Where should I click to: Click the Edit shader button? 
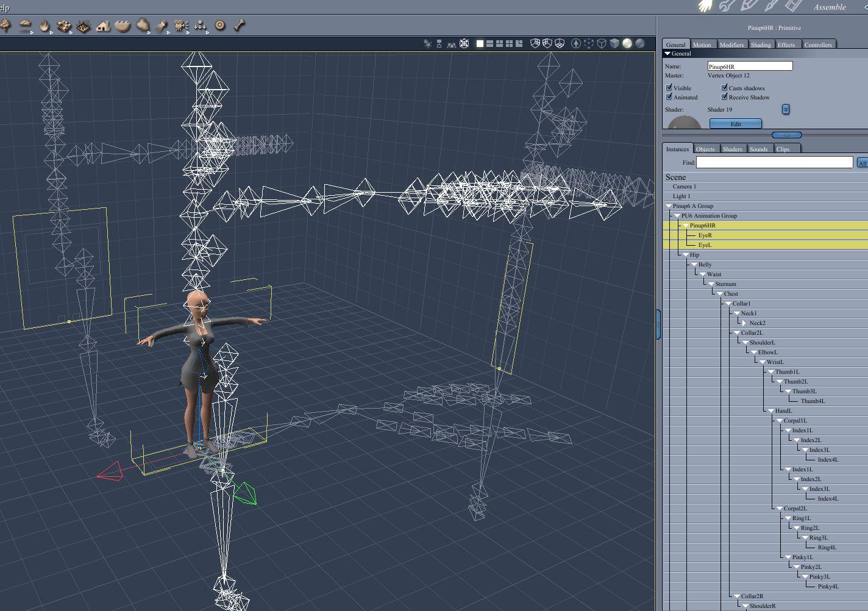click(x=736, y=124)
